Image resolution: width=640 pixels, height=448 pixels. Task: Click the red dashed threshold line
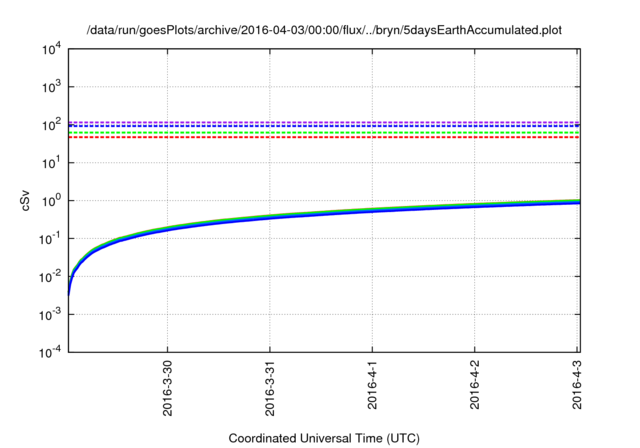pyautogui.click(x=324, y=137)
